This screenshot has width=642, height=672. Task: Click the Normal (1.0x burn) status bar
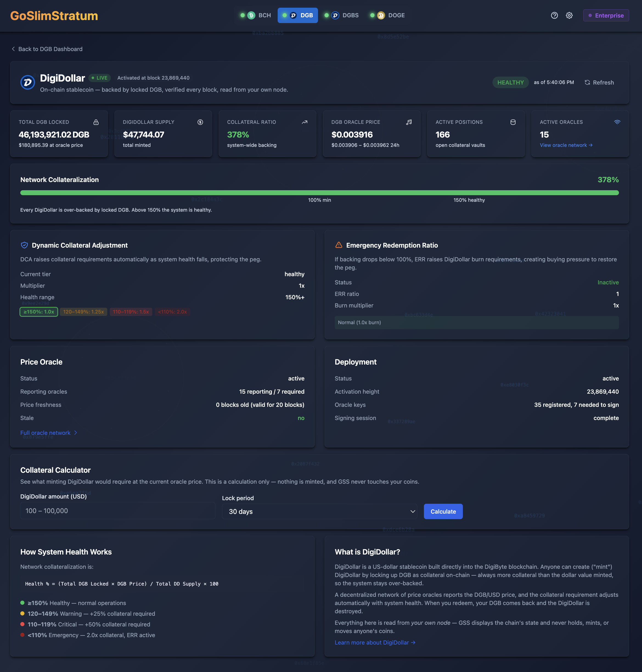click(x=476, y=323)
